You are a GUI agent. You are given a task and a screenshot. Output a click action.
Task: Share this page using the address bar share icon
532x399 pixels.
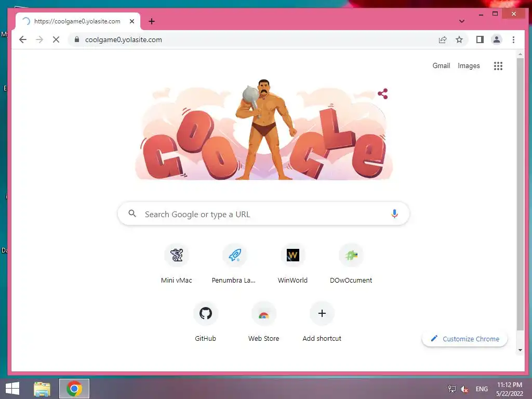click(x=443, y=39)
